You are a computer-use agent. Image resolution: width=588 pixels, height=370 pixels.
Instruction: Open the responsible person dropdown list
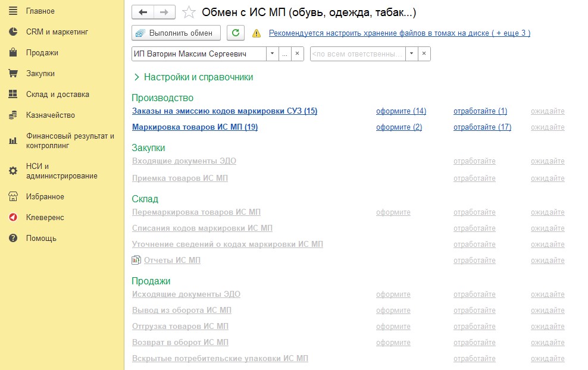pos(411,54)
